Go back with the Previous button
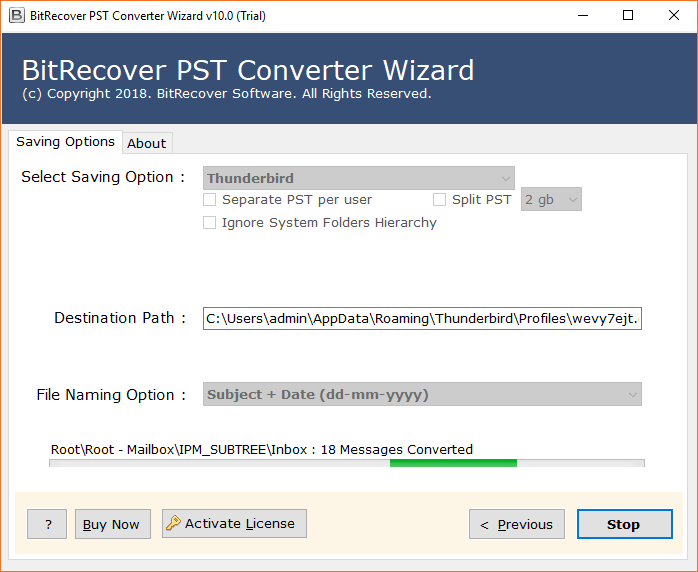 point(517,524)
